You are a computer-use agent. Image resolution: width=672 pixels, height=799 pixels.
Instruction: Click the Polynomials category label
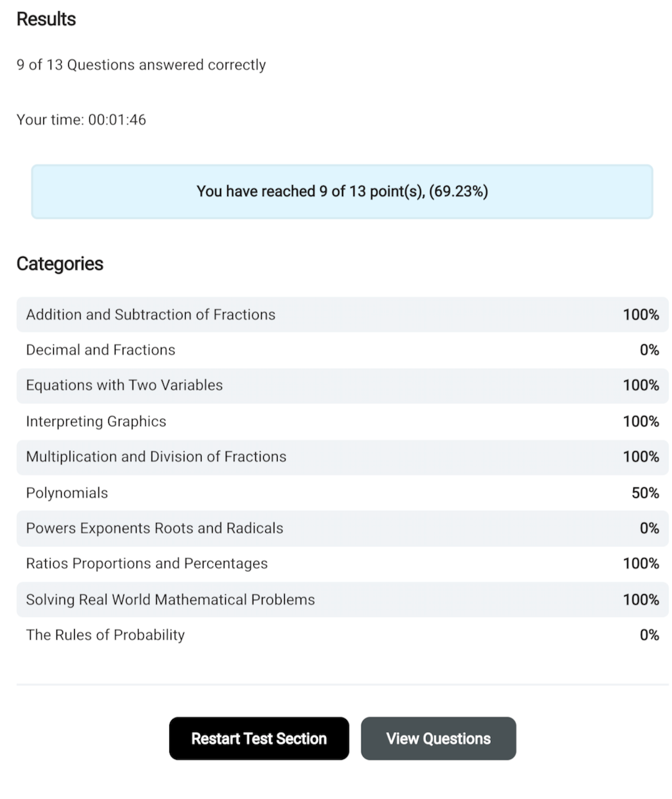pos(67,493)
